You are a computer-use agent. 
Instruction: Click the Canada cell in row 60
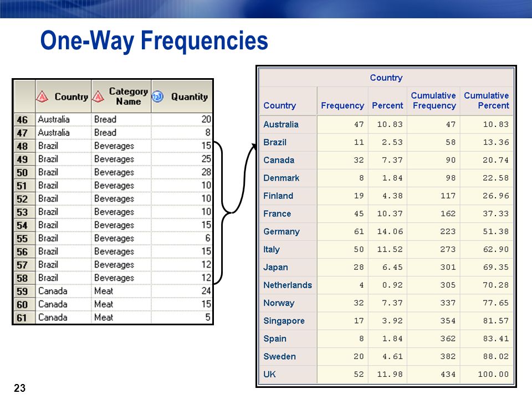coord(63,304)
